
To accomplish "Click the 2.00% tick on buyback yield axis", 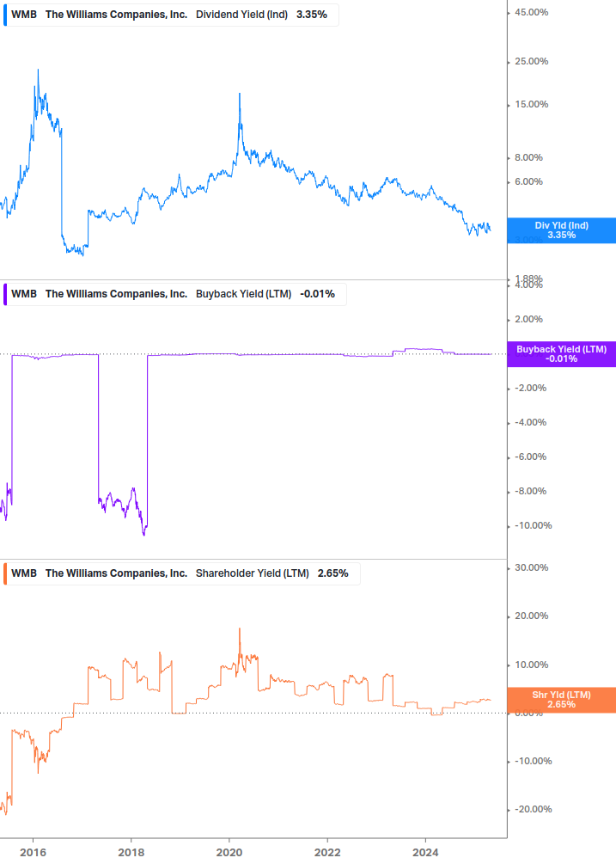I will tap(528, 320).
